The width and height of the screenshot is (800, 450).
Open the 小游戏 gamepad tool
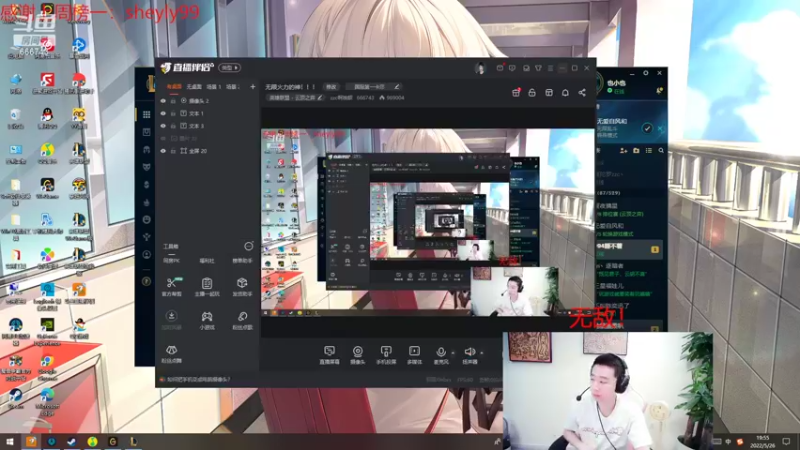pos(207,320)
